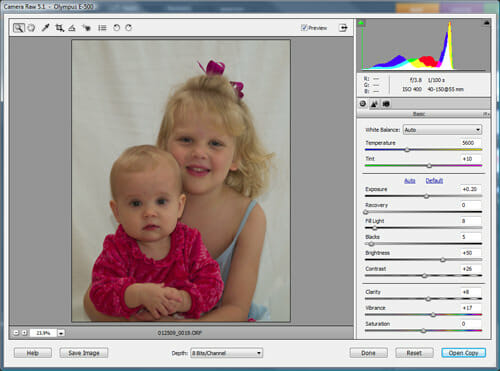The height and width of the screenshot is (371, 500).
Task: Switch to the Basic tab
Action: [363, 104]
